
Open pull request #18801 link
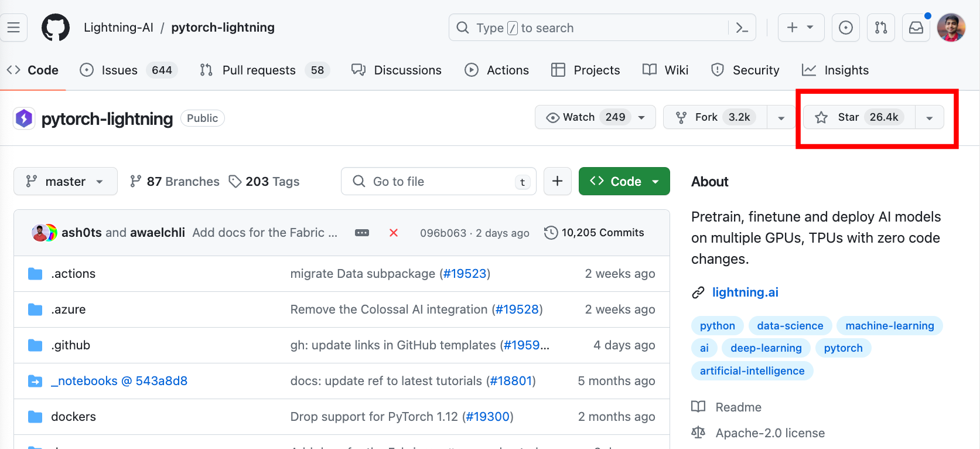tap(511, 381)
